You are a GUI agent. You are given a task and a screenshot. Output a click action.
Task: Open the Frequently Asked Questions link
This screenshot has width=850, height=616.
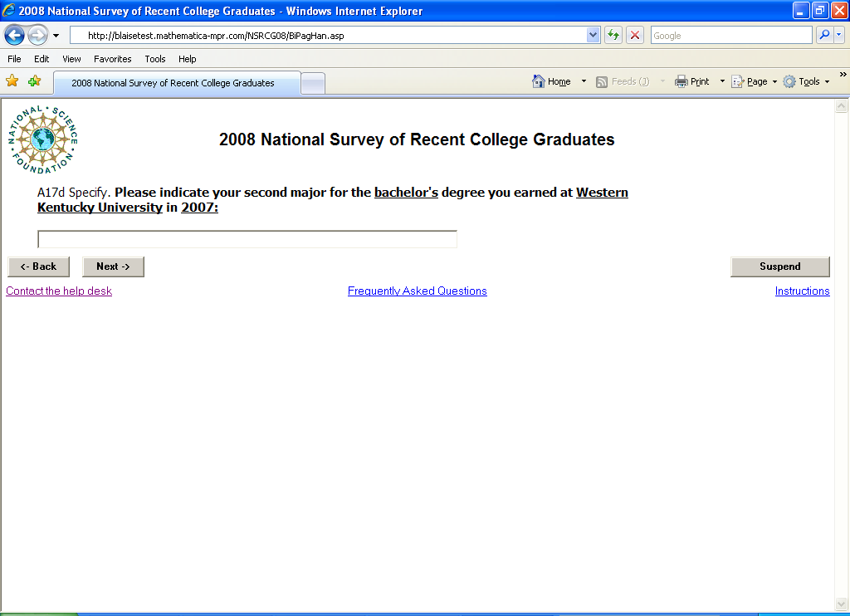(418, 291)
